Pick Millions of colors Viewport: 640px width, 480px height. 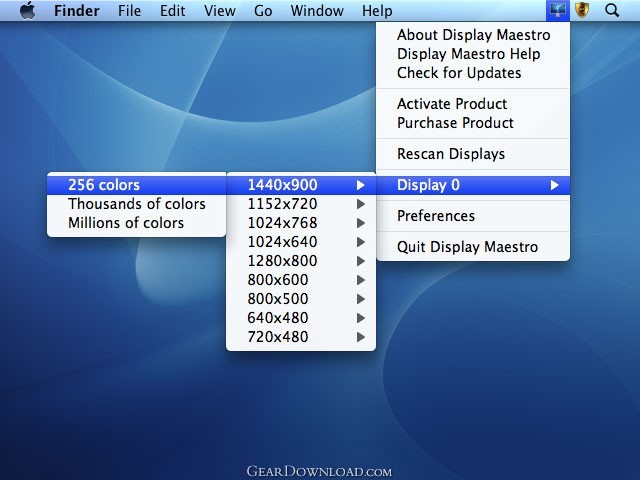click(126, 223)
